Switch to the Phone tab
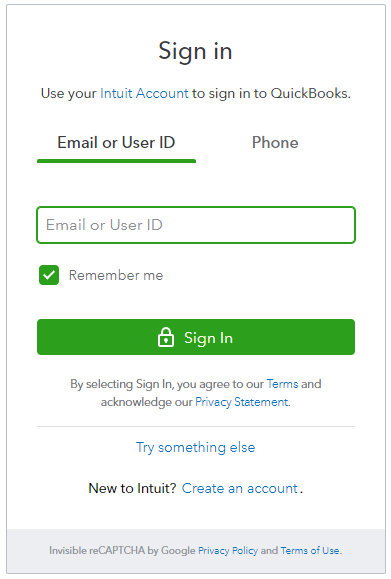Viewport: 391px width, 579px height. [x=275, y=143]
